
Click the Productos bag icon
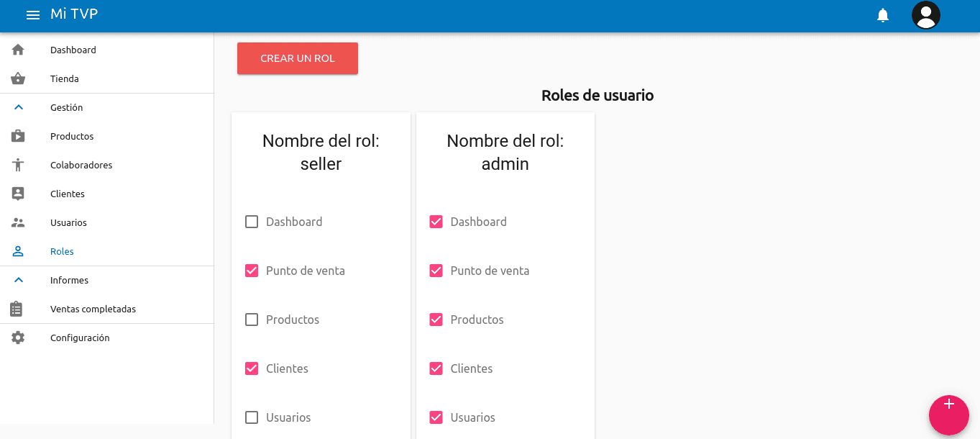pyautogui.click(x=18, y=136)
